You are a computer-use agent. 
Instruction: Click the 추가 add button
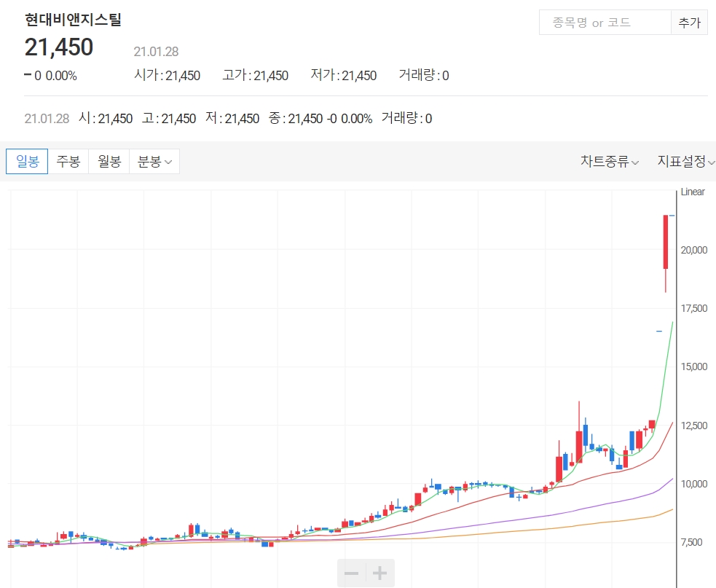point(689,23)
